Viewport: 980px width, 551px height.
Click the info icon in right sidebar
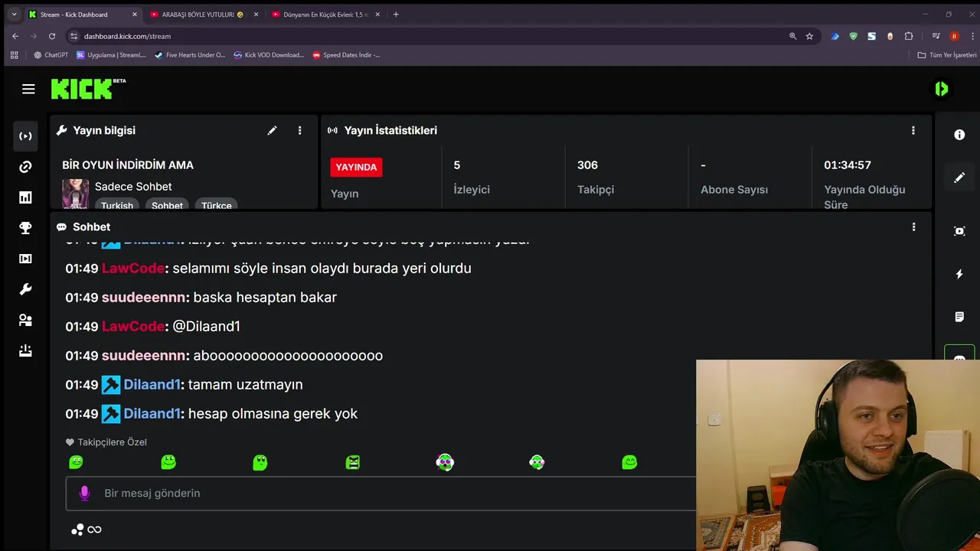pyautogui.click(x=959, y=135)
